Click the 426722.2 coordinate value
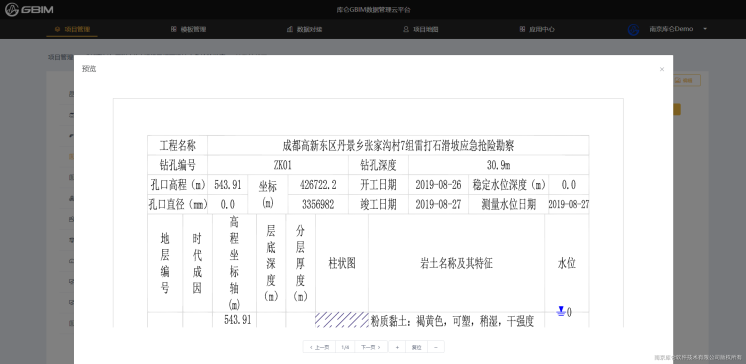The width and height of the screenshot is (746, 364). tap(318, 185)
